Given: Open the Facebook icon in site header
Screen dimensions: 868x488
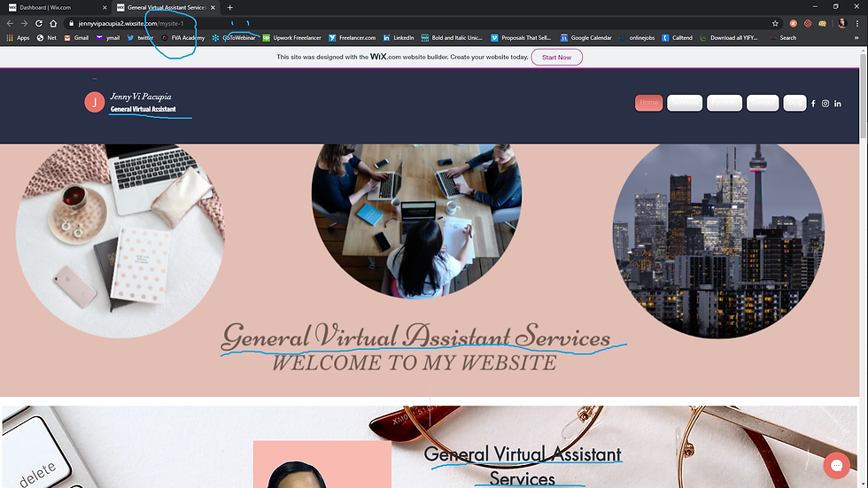Looking at the screenshot, I should point(813,104).
